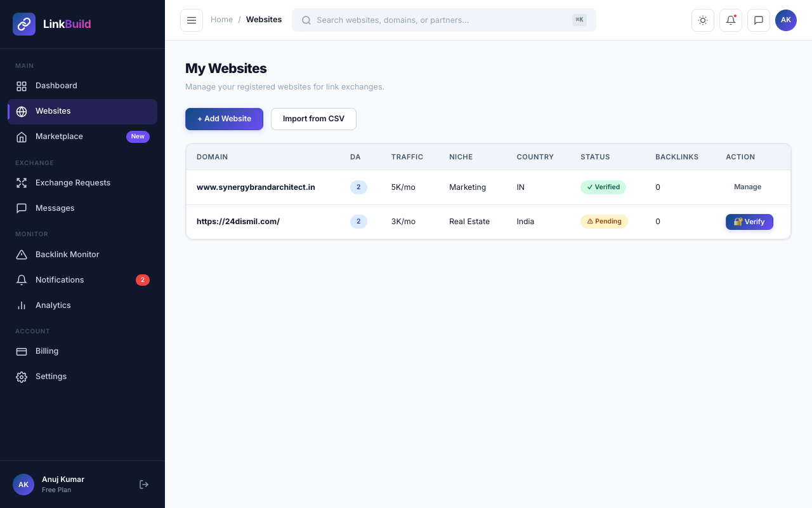This screenshot has width=812, height=508.
Task: Click the Marketing niche cell
Action: click(x=468, y=187)
